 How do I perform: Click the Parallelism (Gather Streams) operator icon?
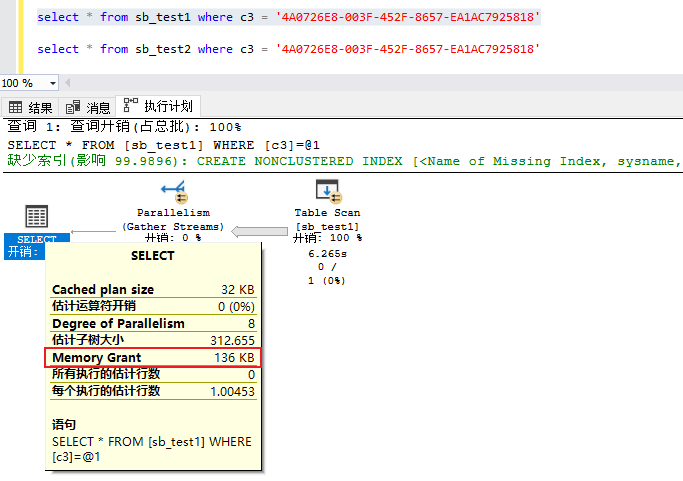coord(173,191)
